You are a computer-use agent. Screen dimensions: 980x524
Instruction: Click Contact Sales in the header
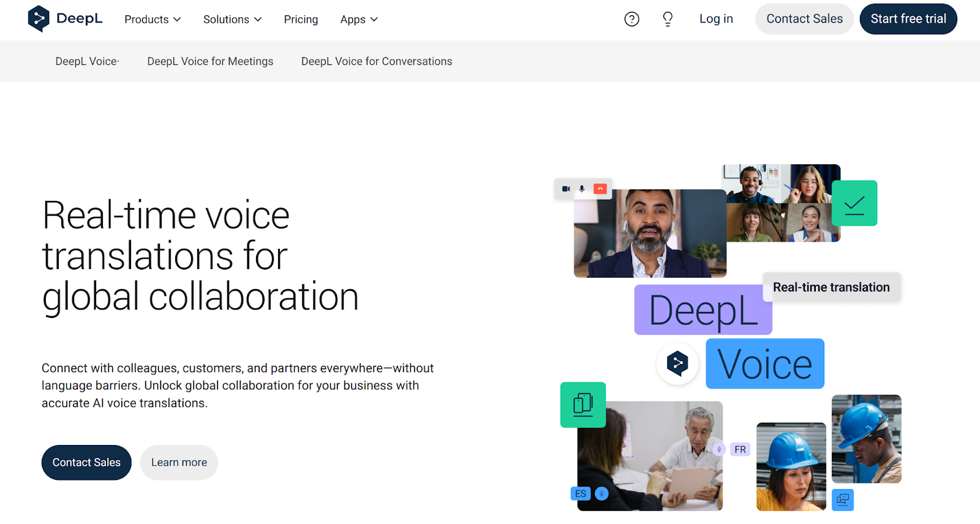804,19
